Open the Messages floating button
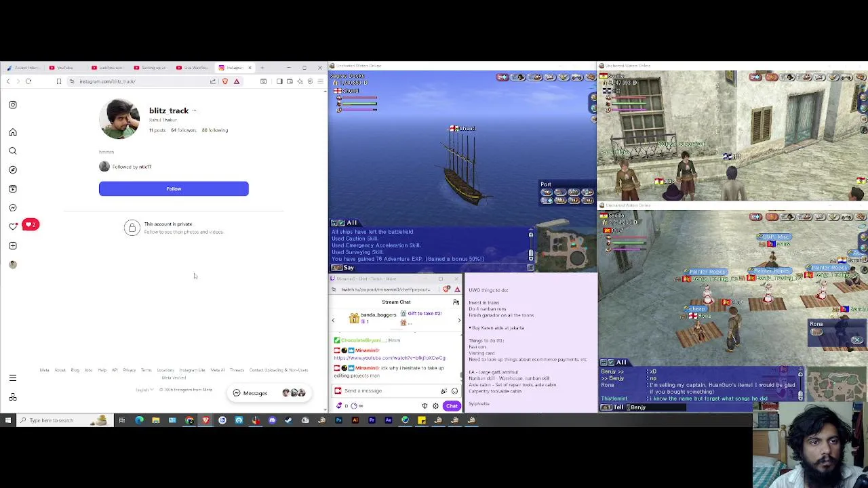This screenshot has height=488, width=868. [269, 393]
